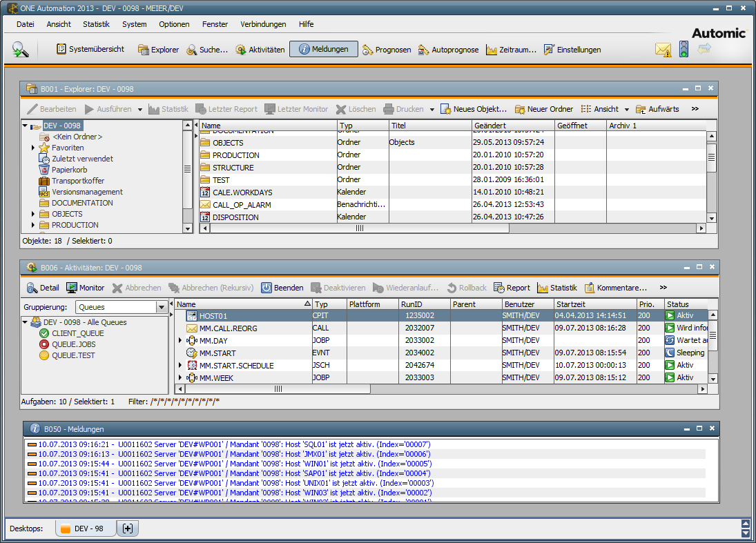756x543 pixels.
Task: Click Neues Objekt... in Explorer toolbar
Action: point(474,109)
